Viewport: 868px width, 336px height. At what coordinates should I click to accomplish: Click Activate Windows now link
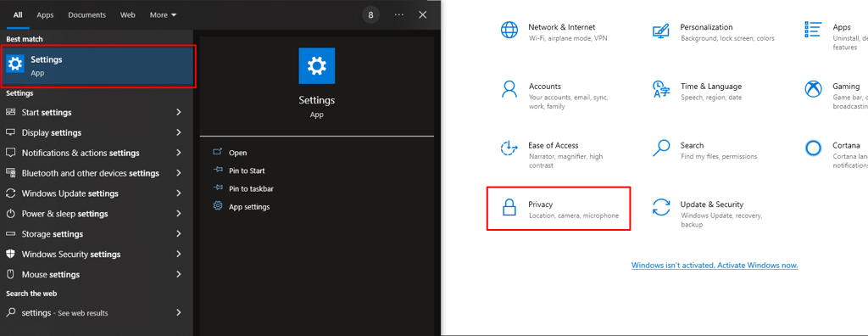click(715, 266)
